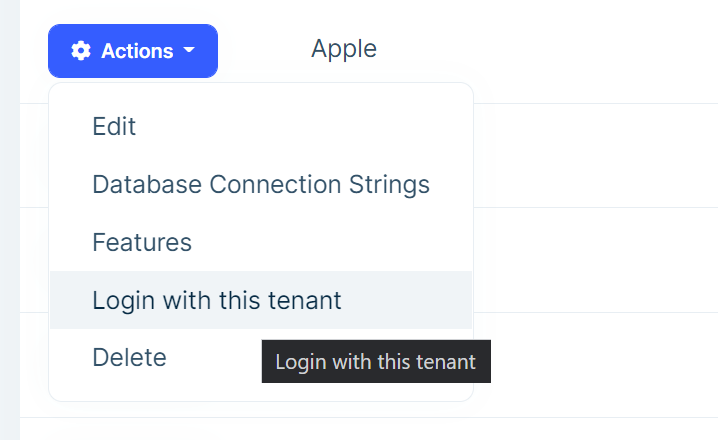Click the blank area right of Apple
Viewport: 718px width, 440px height.
(x=550, y=48)
